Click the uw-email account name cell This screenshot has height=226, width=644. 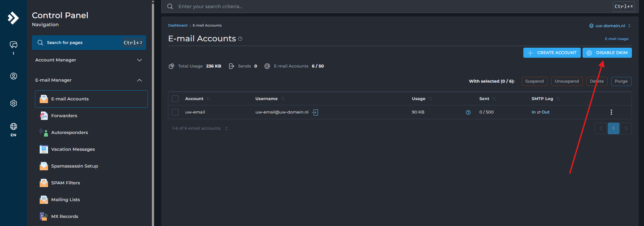point(195,112)
